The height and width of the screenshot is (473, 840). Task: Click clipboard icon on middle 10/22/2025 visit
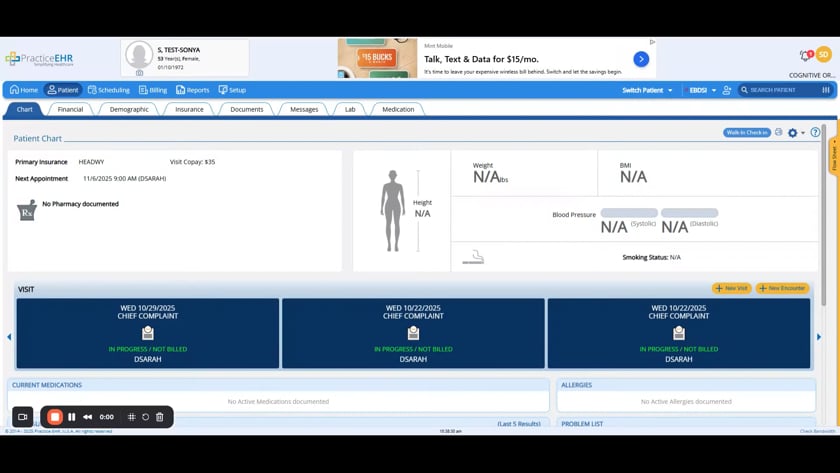[413, 333]
